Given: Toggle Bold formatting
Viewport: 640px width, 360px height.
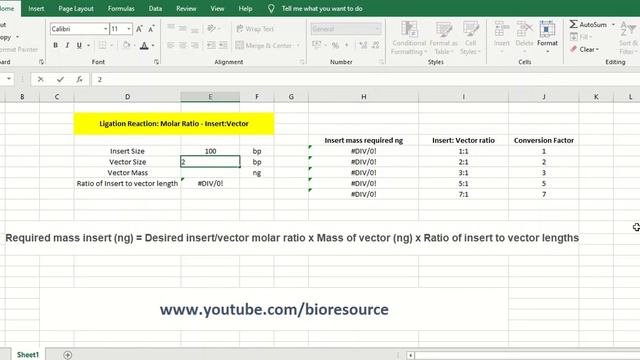Looking at the screenshot, I should pos(56,45).
